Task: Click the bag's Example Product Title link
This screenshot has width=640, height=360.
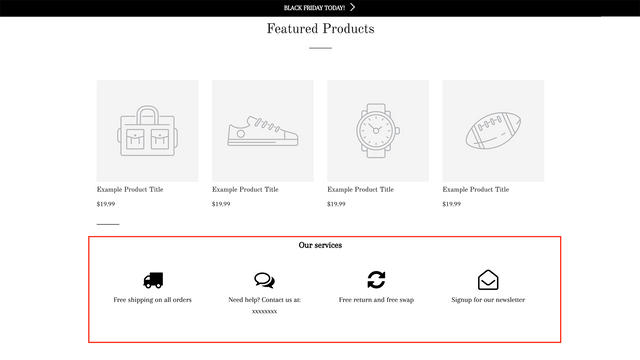Action: (x=130, y=189)
